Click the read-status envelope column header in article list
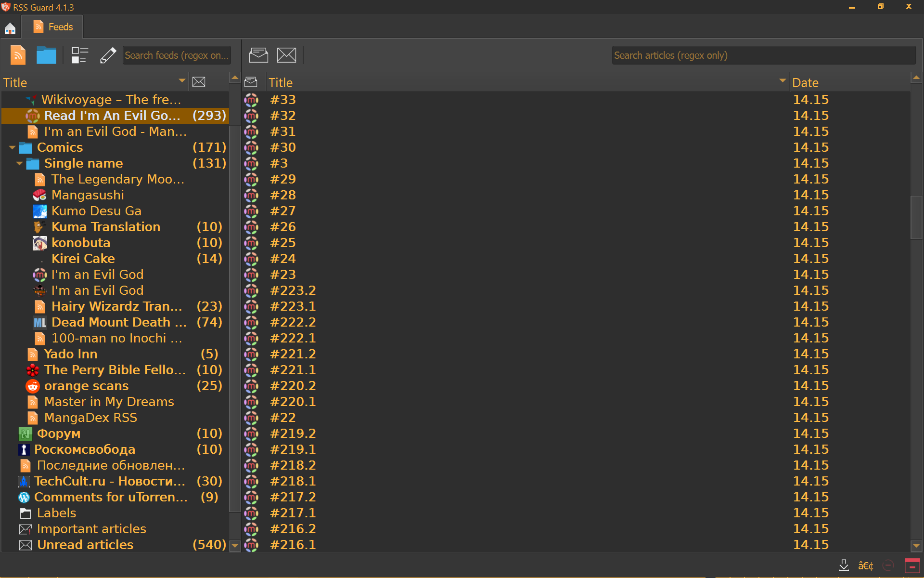This screenshot has height=578, width=924. (251, 82)
